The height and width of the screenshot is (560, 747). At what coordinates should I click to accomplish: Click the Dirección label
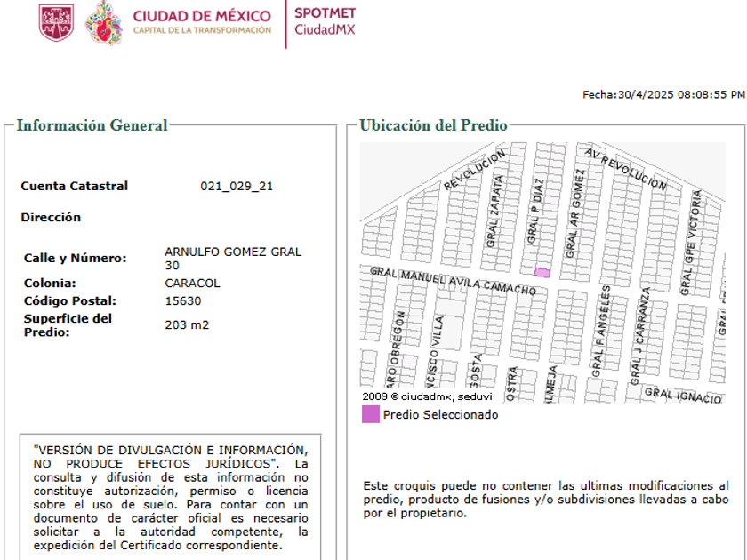pyautogui.click(x=51, y=217)
